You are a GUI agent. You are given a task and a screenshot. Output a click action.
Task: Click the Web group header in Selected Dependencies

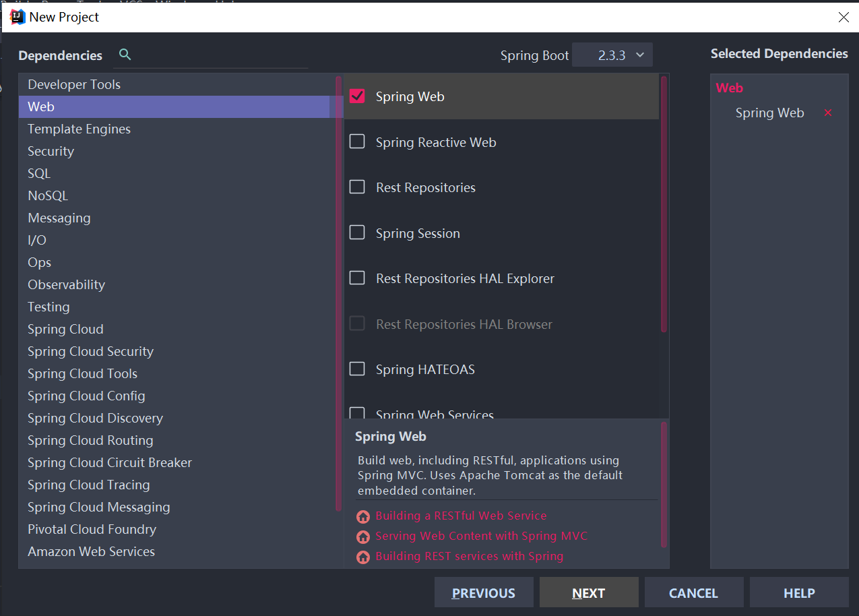click(730, 88)
